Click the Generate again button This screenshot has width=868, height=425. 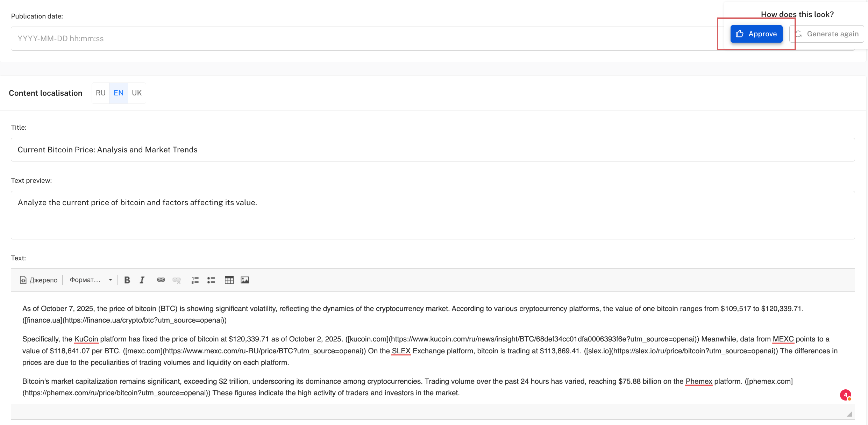827,34
